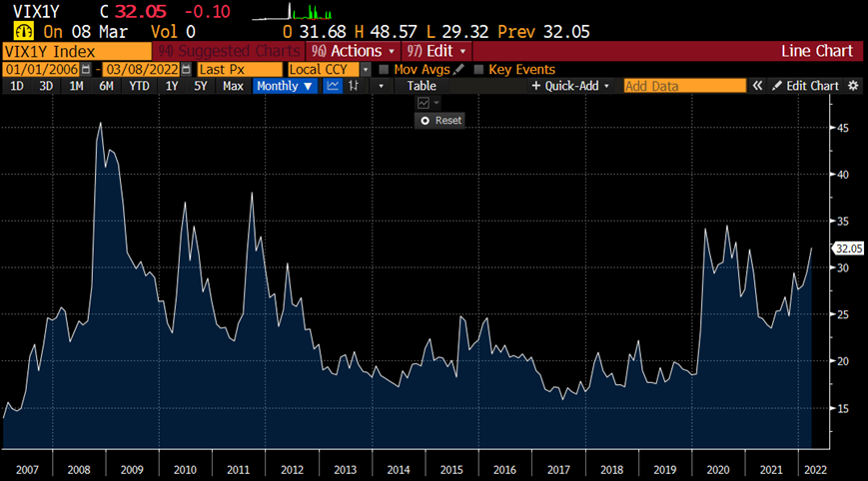
Task: Click the double-chevron collapse icon
Action: [x=758, y=86]
